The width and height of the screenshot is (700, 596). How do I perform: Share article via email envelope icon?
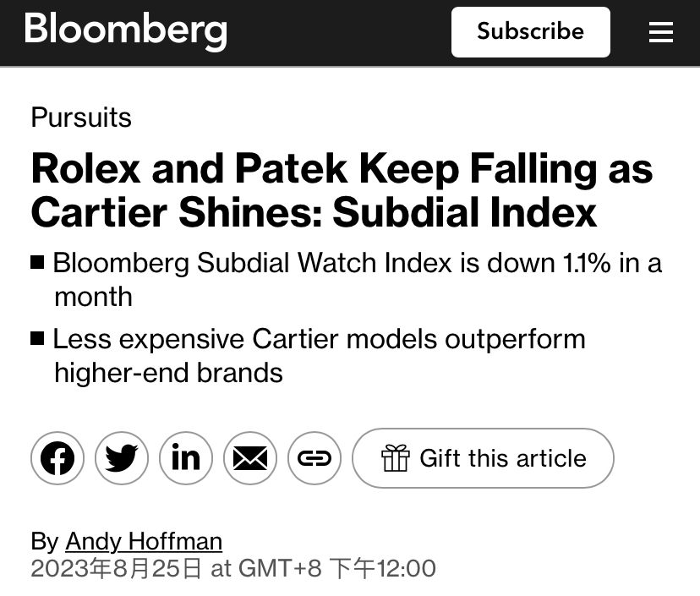(250, 458)
